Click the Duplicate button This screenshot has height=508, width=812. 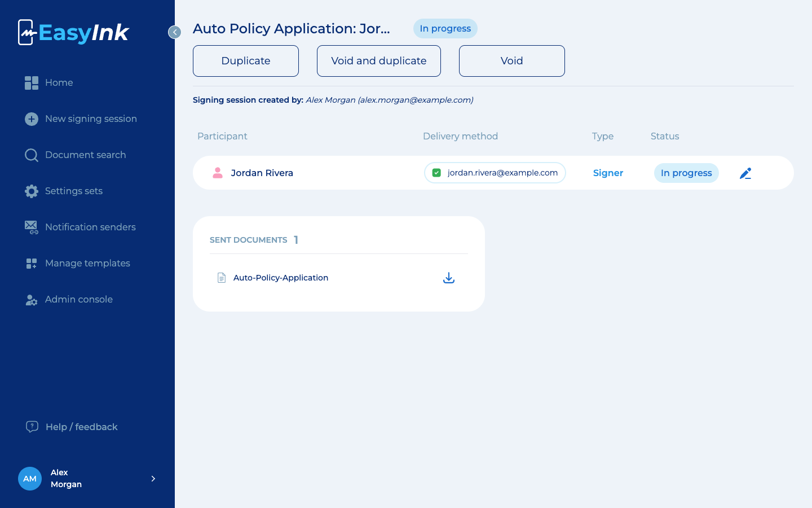pos(246,61)
